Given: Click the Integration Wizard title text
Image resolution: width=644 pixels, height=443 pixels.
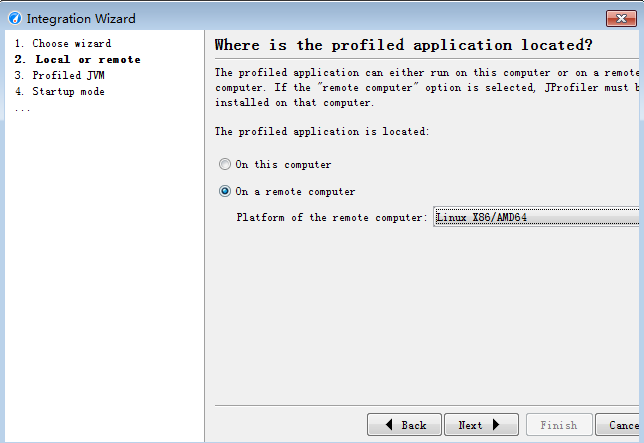Looking at the screenshot, I should coord(81,18).
